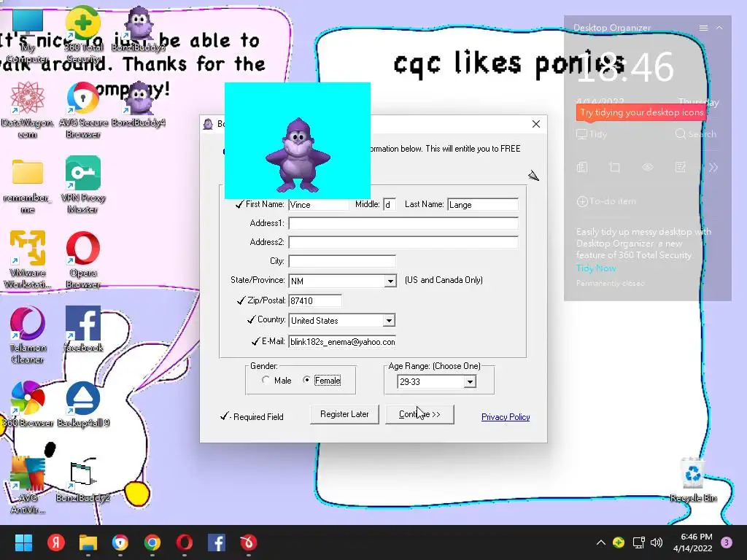This screenshot has width=747, height=560.
Task: Click Tidy in Desktop Organizer
Action: tap(592, 134)
